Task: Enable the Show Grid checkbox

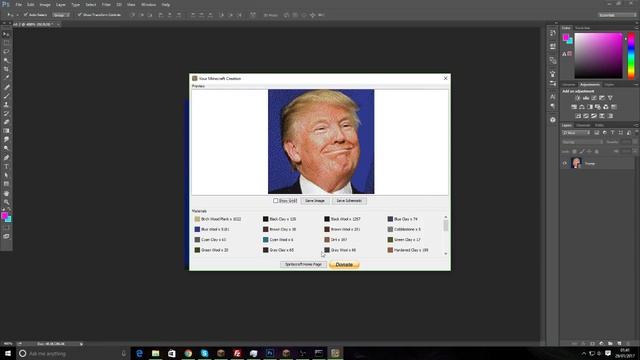Action: click(276, 201)
